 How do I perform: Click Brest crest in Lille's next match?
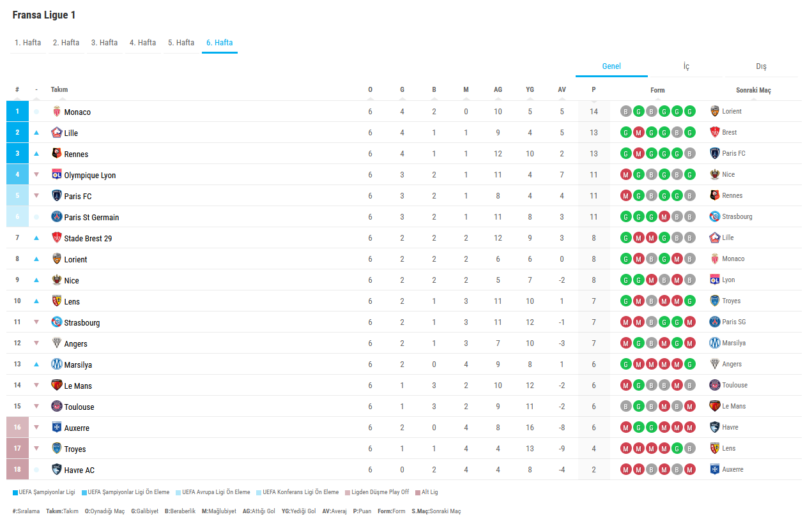tap(715, 132)
